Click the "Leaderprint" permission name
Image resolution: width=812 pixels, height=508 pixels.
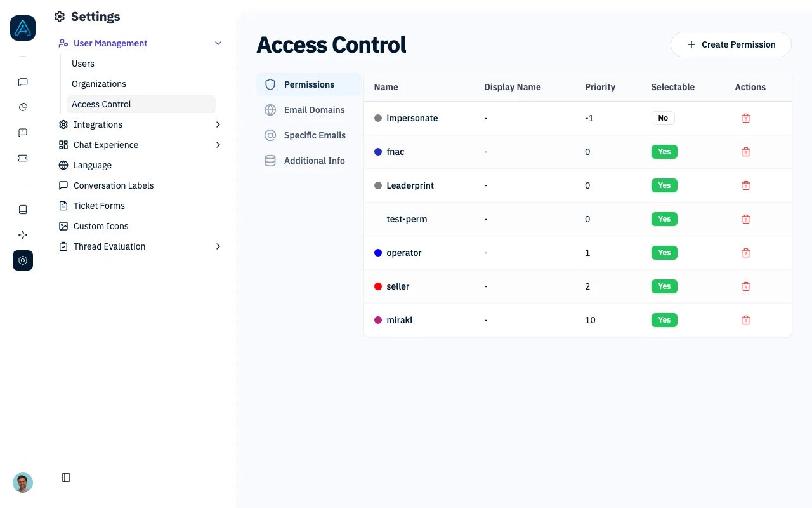[410, 185]
